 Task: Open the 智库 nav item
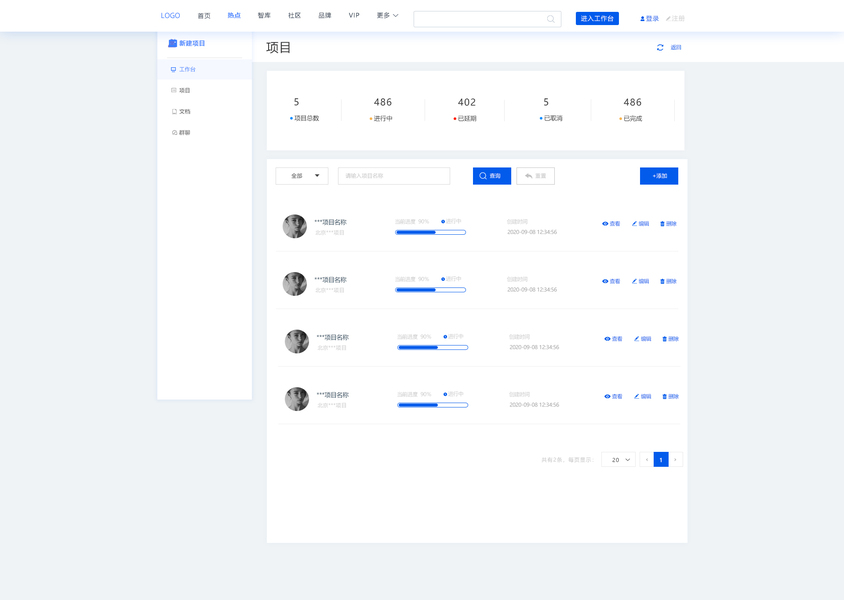[264, 16]
